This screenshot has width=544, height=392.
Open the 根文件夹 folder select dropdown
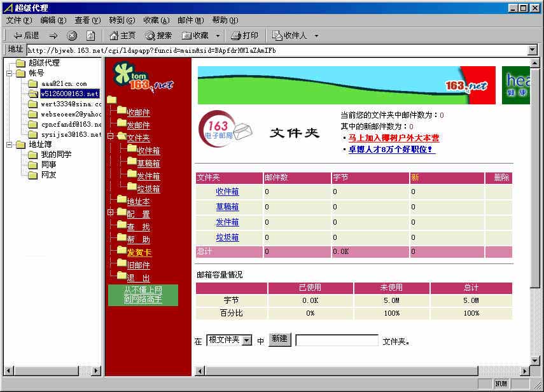pyautogui.click(x=247, y=340)
